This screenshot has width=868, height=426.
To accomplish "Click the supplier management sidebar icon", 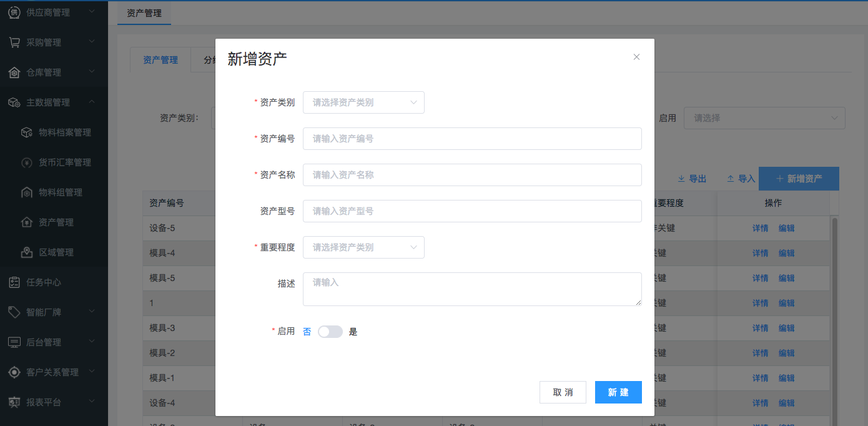I will coord(14,12).
